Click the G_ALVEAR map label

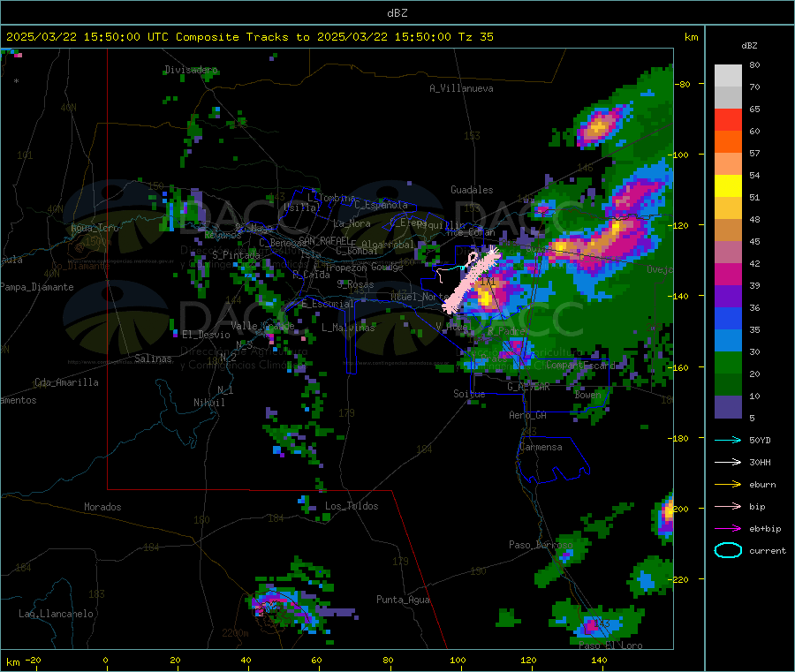tap(528, 387)
